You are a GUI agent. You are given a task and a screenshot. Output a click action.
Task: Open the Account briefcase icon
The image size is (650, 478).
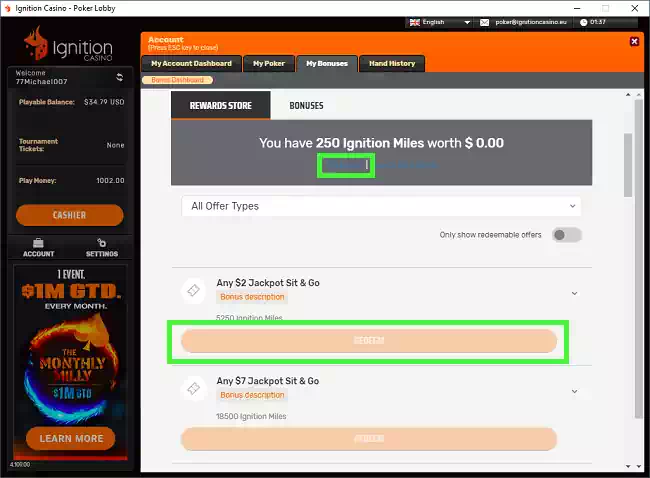click(38, 243)
